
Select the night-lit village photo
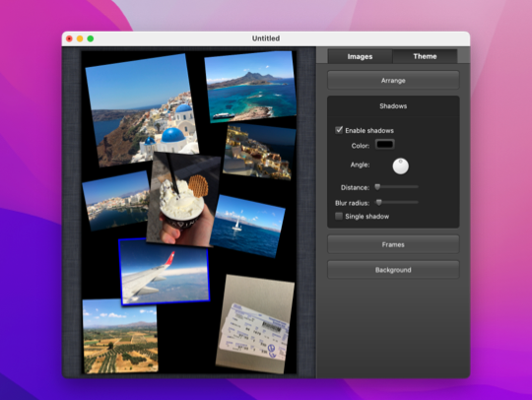259,152
